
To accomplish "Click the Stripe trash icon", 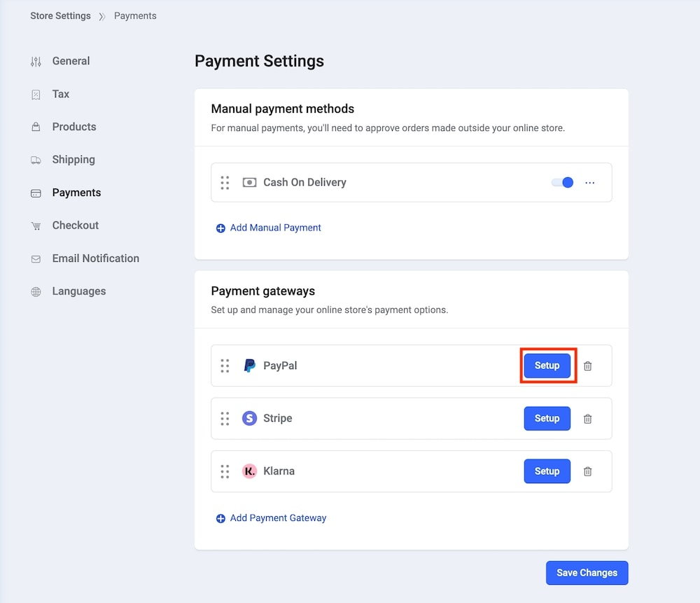I will (588, 419).
